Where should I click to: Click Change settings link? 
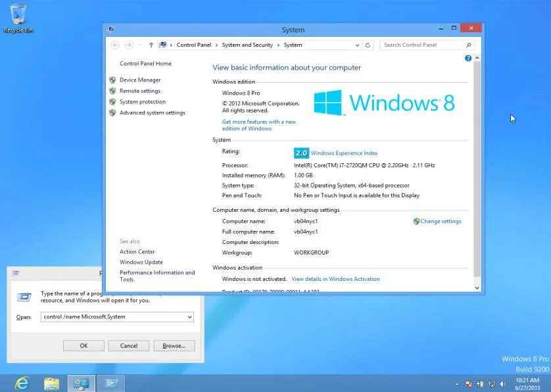pyautogui.click(x=441, y=221)
